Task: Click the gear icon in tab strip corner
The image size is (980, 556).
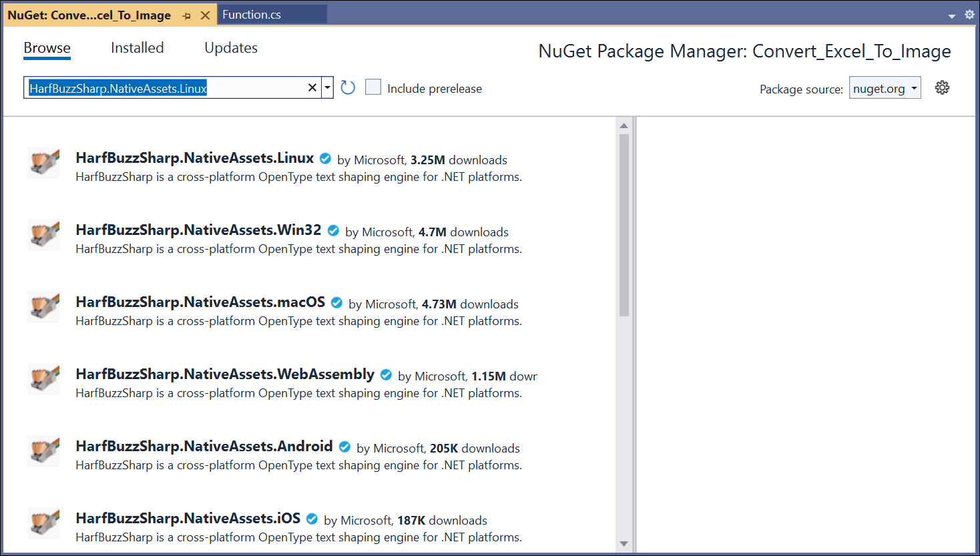Action: tap(969, 14)
